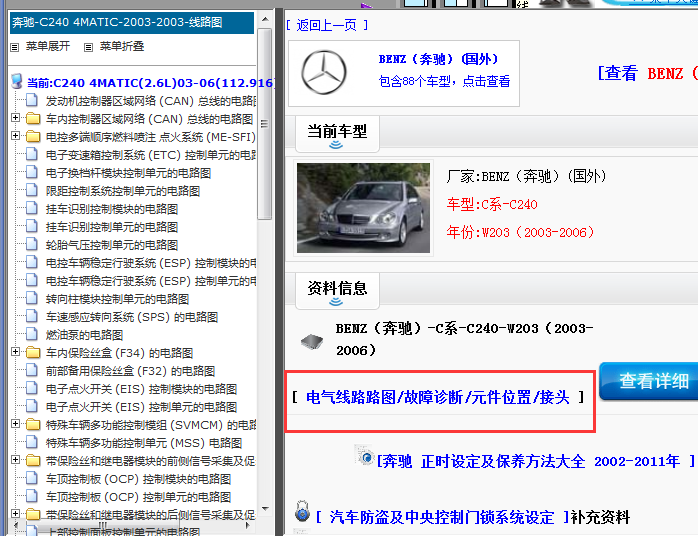Click document icon for 发动机控制器区域网络 (CAN)

pos(32,100)
